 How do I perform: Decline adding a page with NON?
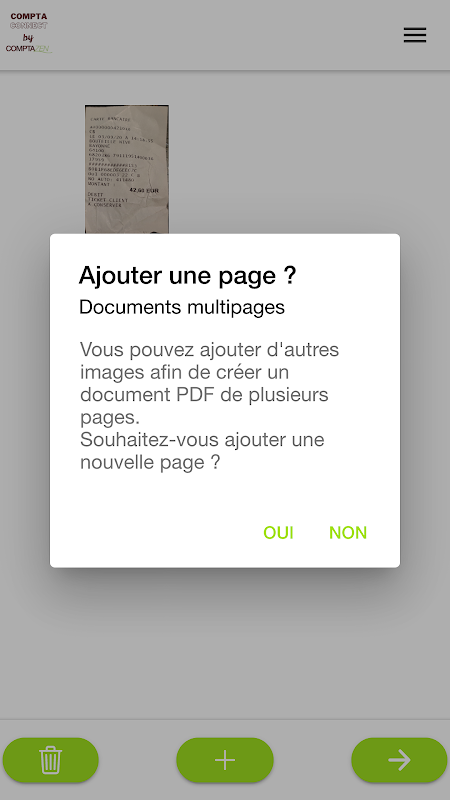coord(348,533)
